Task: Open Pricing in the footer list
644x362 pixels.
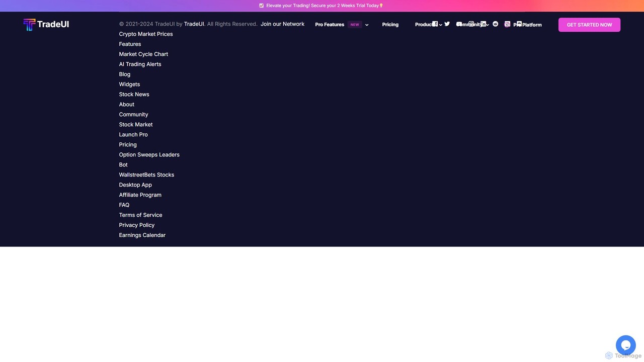Action: (x=128, y=145)
